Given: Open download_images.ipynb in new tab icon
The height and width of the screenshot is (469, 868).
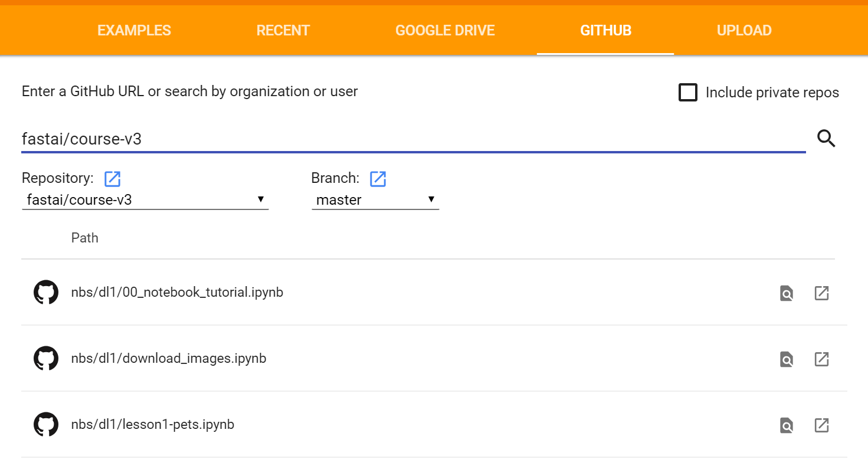Looking at the screenshot, I should coord(821,359).
